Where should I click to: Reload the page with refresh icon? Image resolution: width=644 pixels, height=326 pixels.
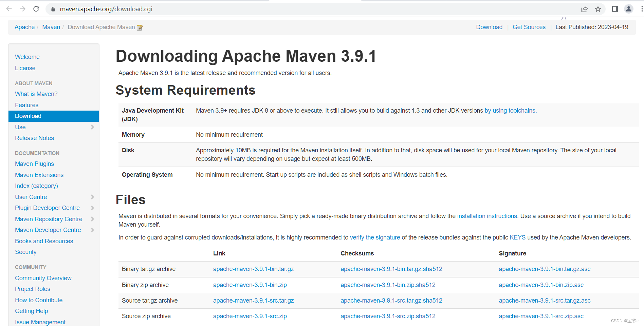click(36, 9)
